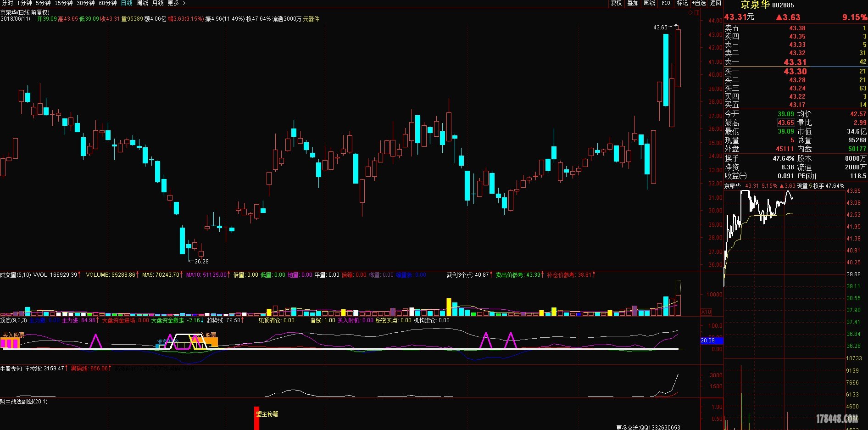The image size is (868, 430).
Task: Add stock via +自选 button
Action: [x=699, y=3]
